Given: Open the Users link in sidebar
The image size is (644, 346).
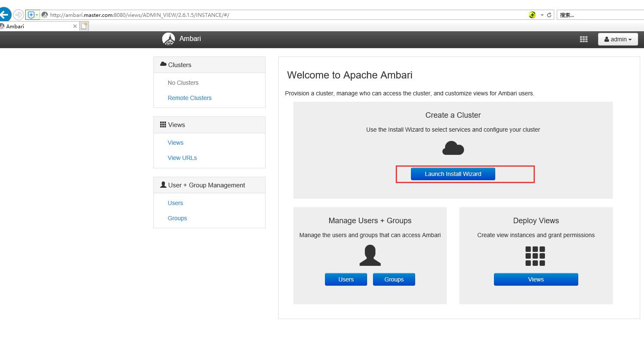Looking at the screenshot, I should click(x=175, y=203).
